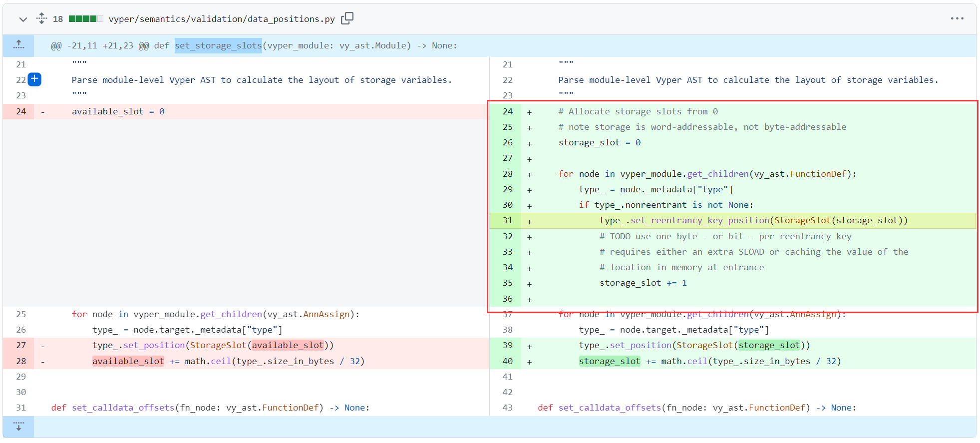Click highlighted storage_slot on added line 40
Screen dimensions: 980x443
(x=610, y=361)
